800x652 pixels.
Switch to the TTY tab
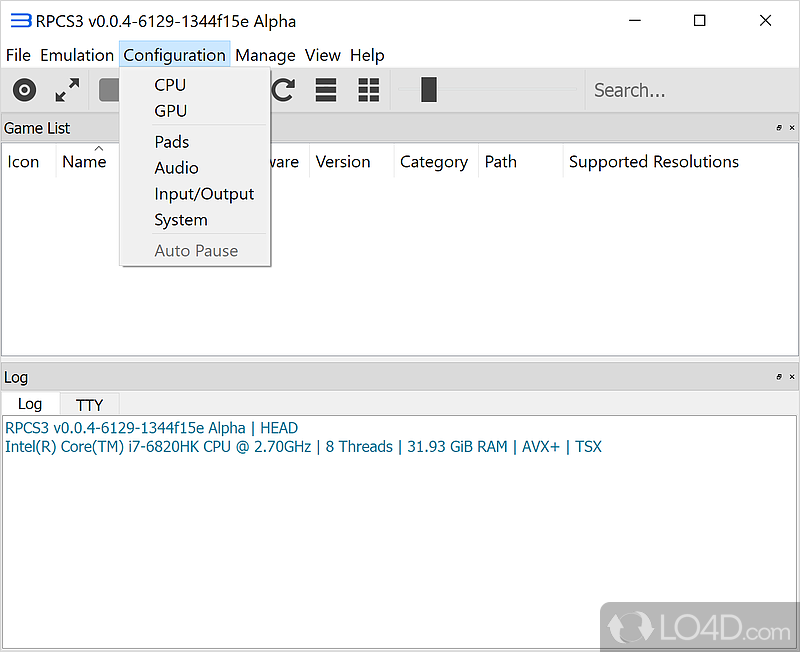tap(89, 405)
